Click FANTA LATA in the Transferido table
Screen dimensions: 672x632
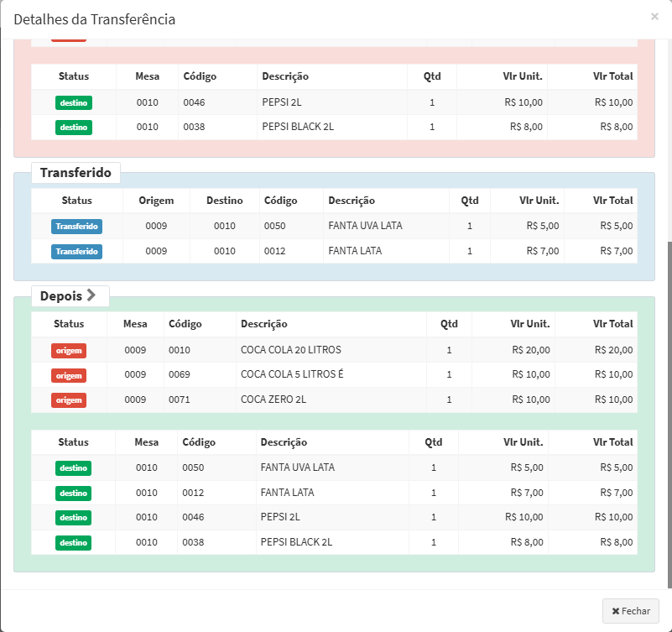[355, 251]
